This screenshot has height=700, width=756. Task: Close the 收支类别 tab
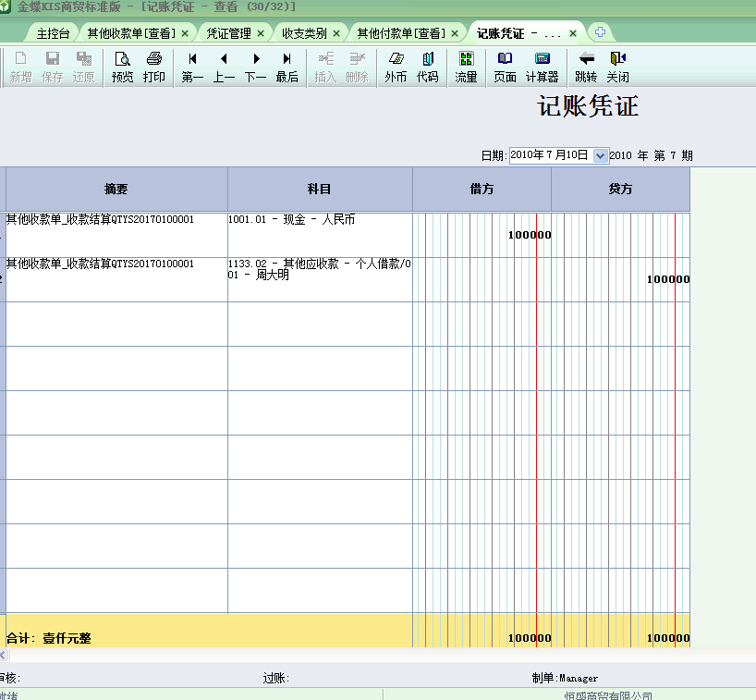pyautogui.click(x=336, y=33)
